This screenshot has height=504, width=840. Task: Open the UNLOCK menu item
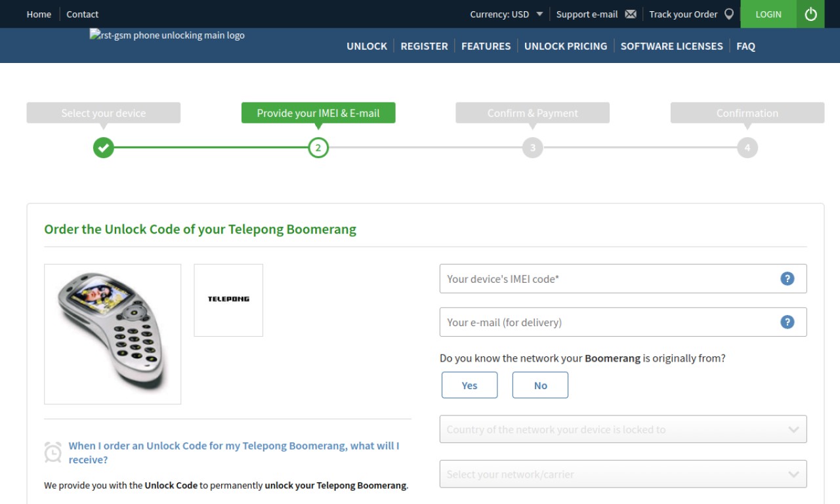click(x=367, y=46)
